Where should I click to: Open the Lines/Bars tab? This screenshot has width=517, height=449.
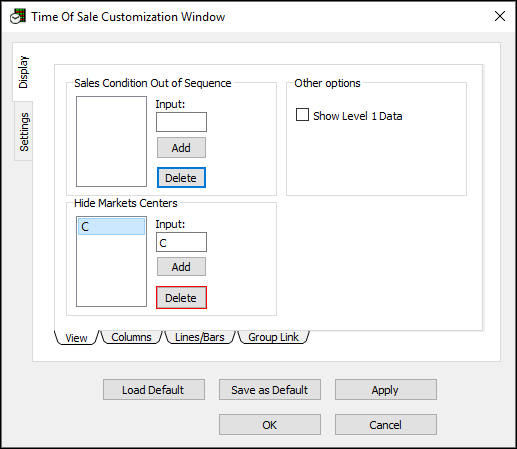point(200,337)
